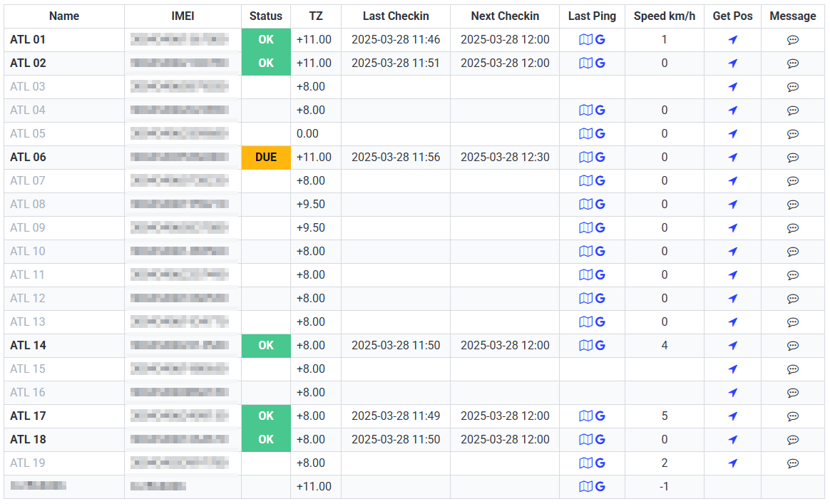830x504 pixels.
Task: Get position for ATL 15
Action: tap(732, 369)
